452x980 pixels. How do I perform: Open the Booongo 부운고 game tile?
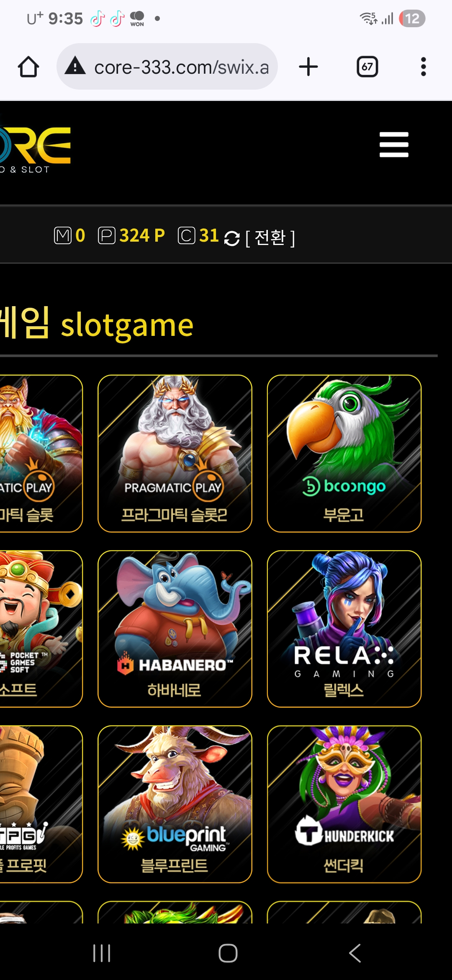(x=344, y=454)
